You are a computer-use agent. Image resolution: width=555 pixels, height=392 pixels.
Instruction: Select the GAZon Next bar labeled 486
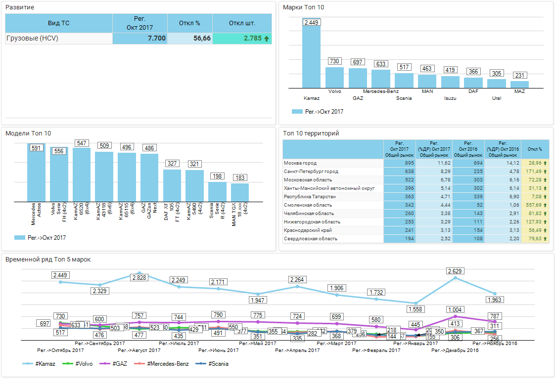tap(149, 178)
